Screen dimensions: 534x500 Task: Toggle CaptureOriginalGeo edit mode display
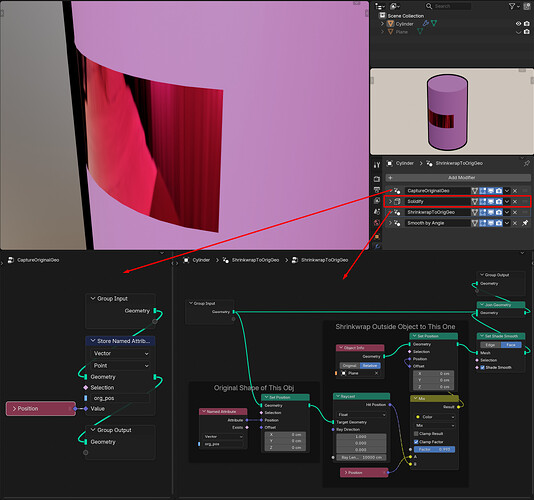pos(483,190)
